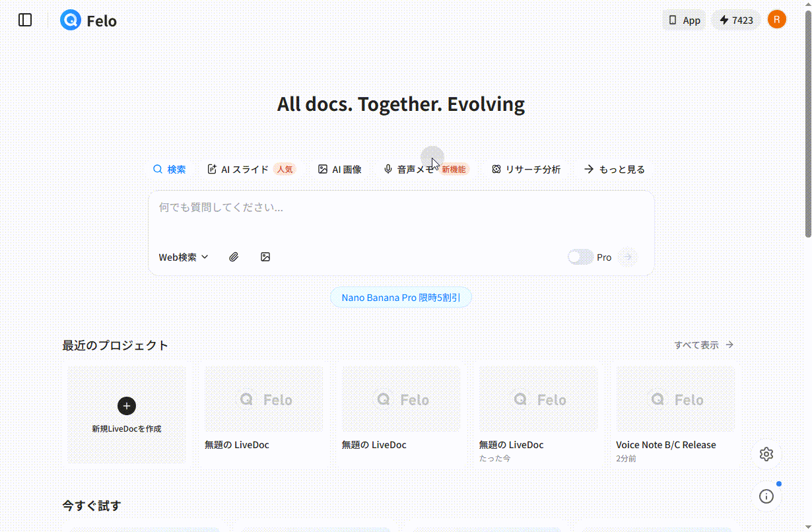Expand もっと見る for more features

coord(613,169)
